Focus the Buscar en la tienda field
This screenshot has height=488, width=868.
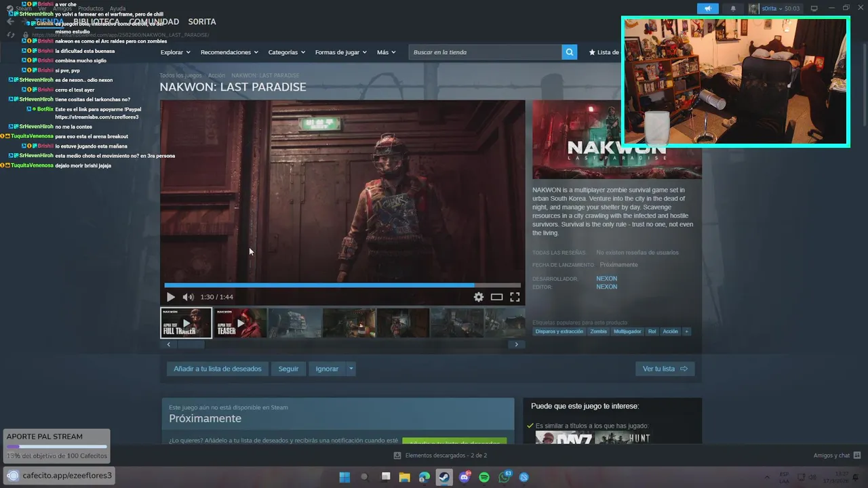(x=486, y=52)
